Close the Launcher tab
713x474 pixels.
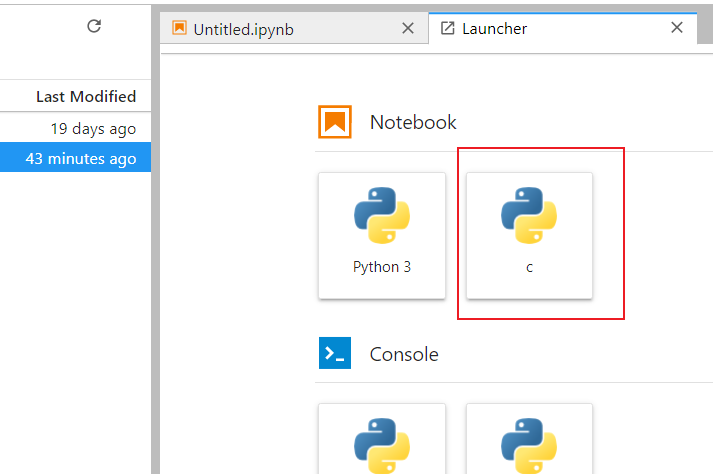[677, 28]
